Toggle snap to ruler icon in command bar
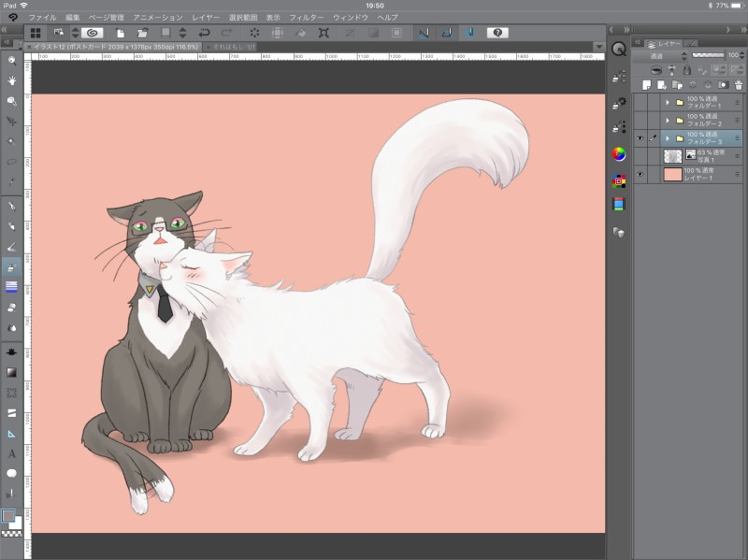748x560 pixels. 424,33
